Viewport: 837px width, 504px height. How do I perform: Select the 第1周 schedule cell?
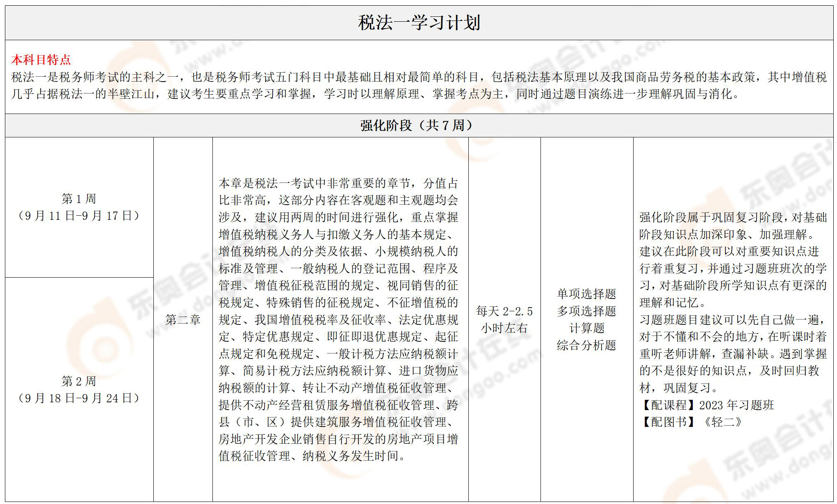pos(79,199)
